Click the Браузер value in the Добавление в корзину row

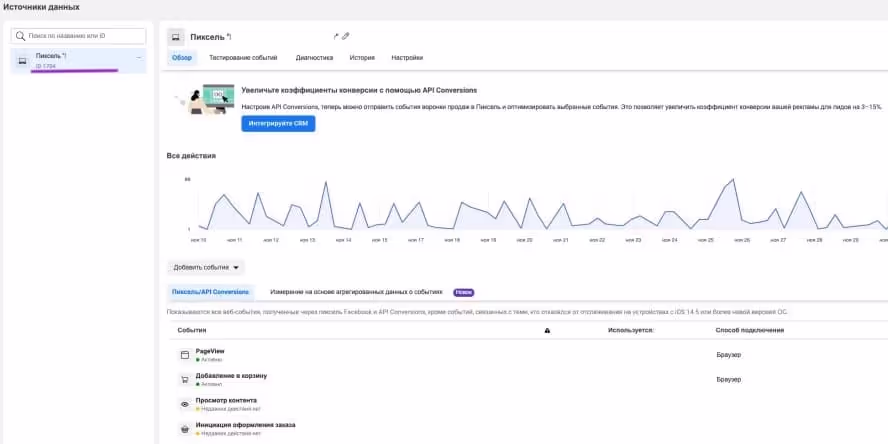728,379
